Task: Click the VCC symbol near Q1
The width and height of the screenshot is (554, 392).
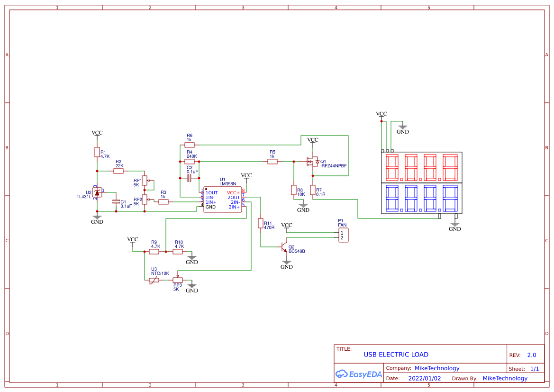Action: [x=313, y=140]
